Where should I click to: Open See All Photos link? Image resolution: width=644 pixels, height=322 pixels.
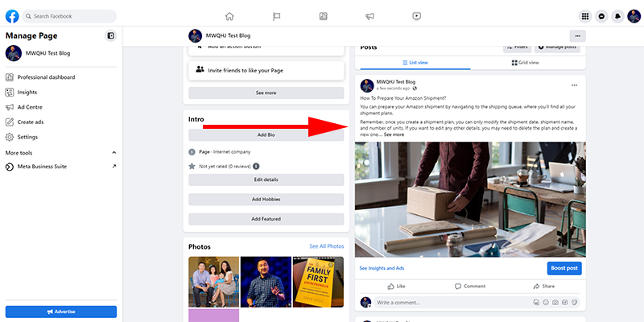[x=327, y=246]
